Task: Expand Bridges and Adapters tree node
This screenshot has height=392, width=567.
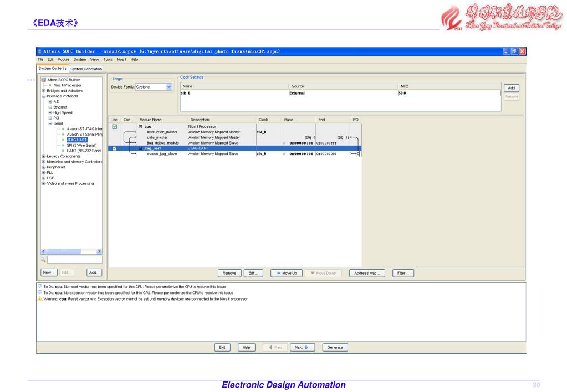Action: pyautogui.click(x=44, y=91)
